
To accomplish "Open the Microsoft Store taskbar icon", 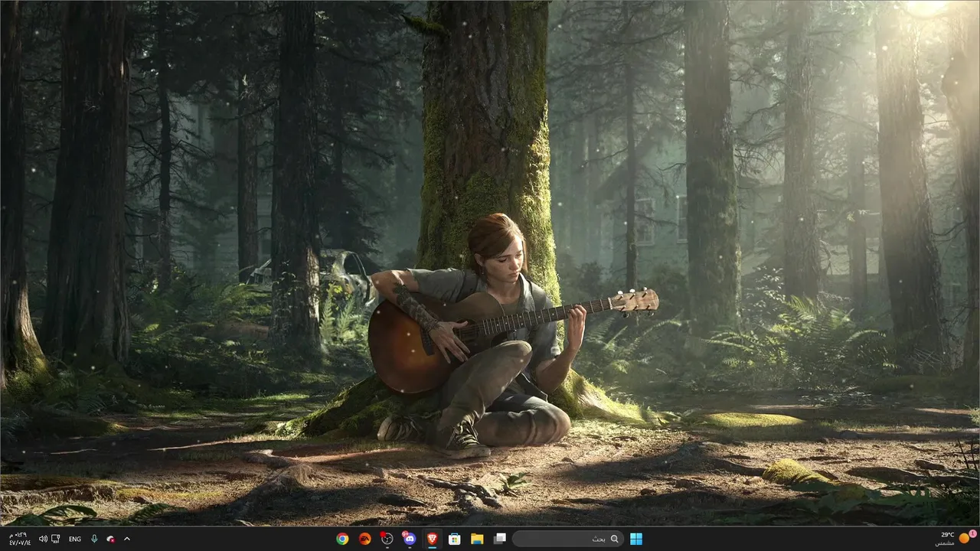I will [454, 539].
